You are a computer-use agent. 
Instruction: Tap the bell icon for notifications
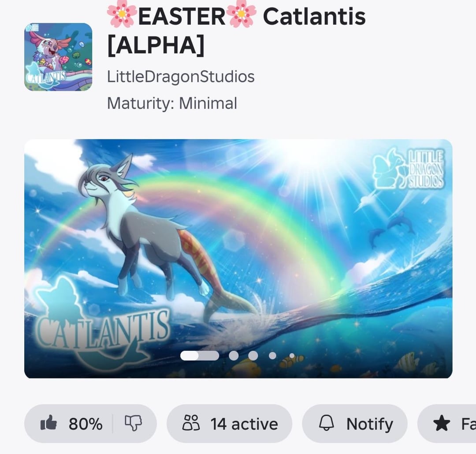coord(326,423)
